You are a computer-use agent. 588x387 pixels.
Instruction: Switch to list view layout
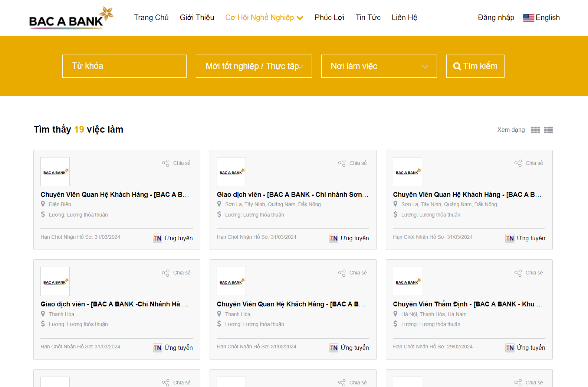pos(548,130)
